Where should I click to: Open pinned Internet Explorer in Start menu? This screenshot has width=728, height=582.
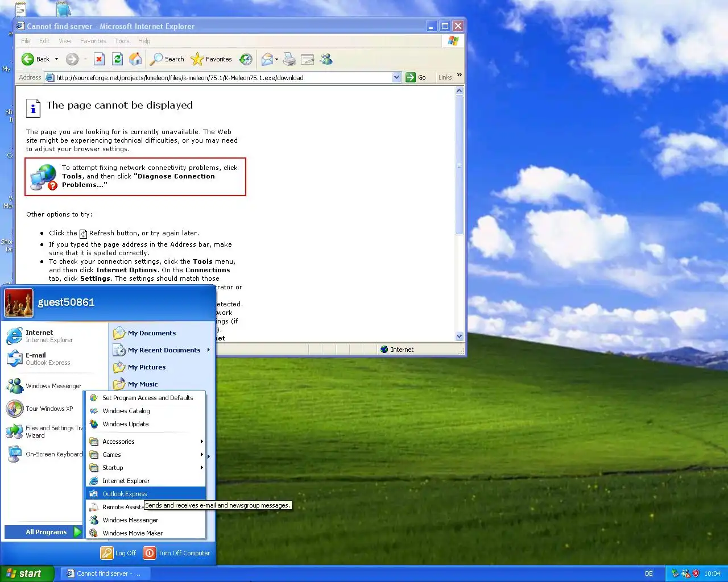coord(55,336)
